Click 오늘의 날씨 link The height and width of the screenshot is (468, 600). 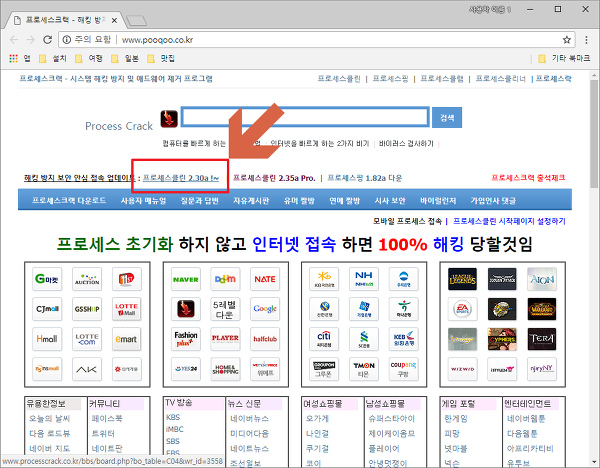[50, 419]
